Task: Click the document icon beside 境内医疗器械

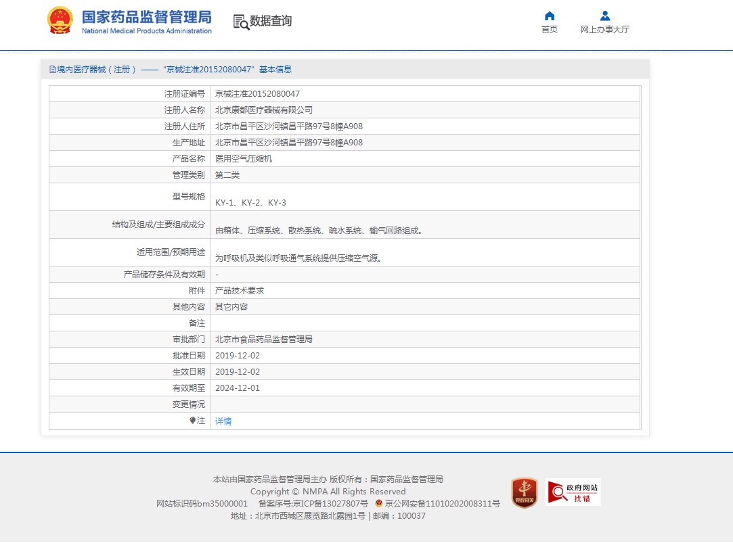Action: tap(53, 70)
